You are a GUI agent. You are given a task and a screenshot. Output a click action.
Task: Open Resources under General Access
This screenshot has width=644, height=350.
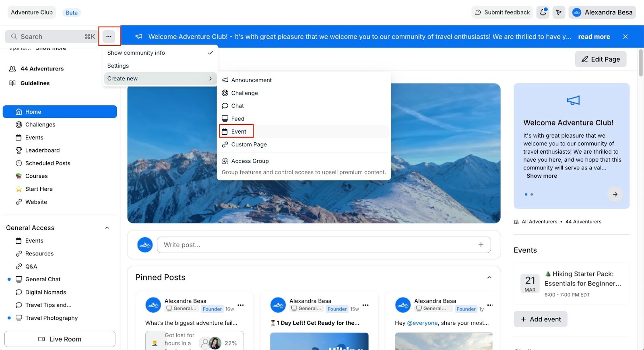60,253
